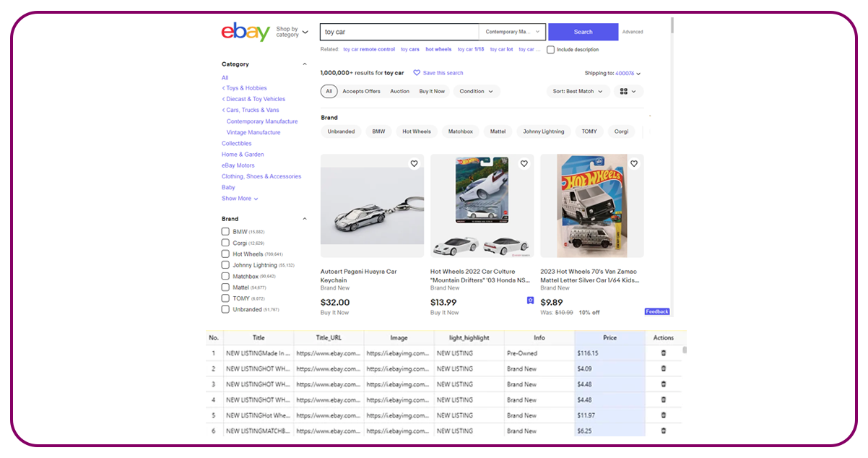
Task: Add the Pagani Huayra keychain to watchlist
Action: 414,164
